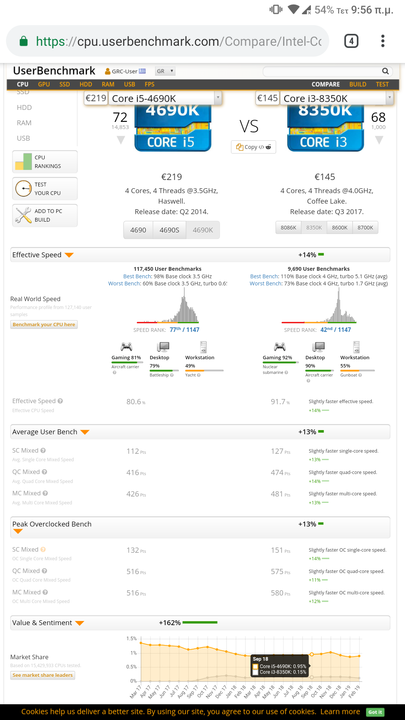Select the 8700K variant button
The width and height of the screenshot is (405, 720).
pyautogui.click(x=366, y=227)
